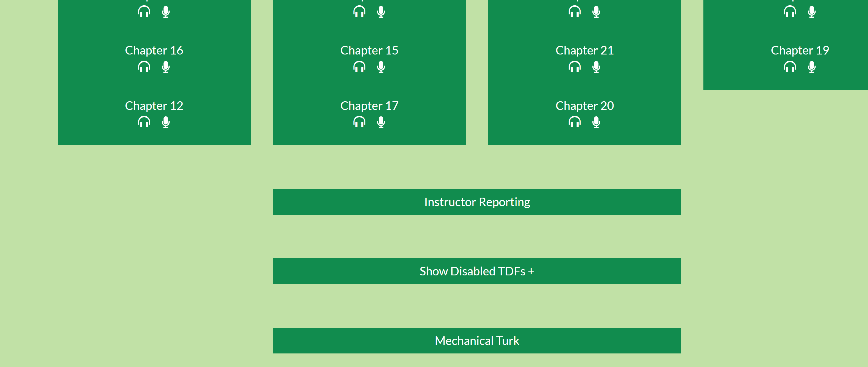
Task: Click the microphone icon for Chapter 15
Action: pos(381,67)
